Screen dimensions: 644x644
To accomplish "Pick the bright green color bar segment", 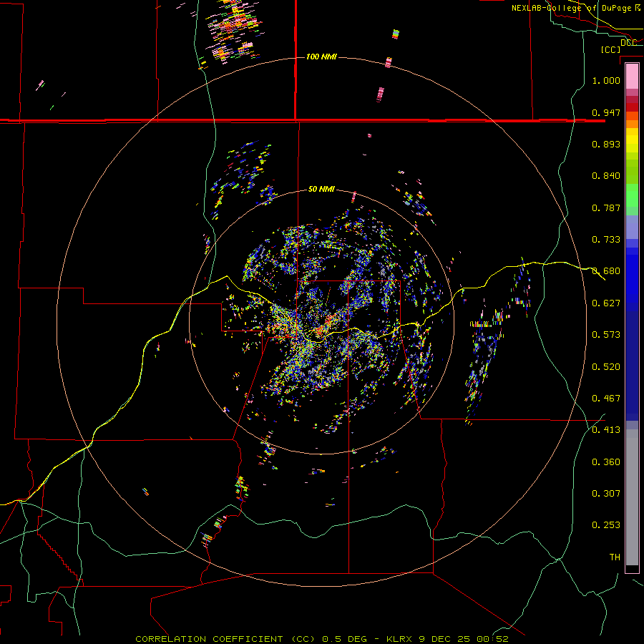I will click(x=632, y=195).
